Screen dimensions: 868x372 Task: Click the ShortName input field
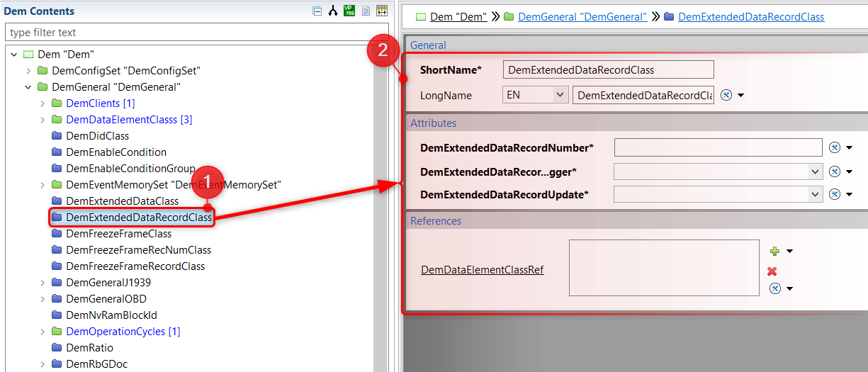[608, 69]
